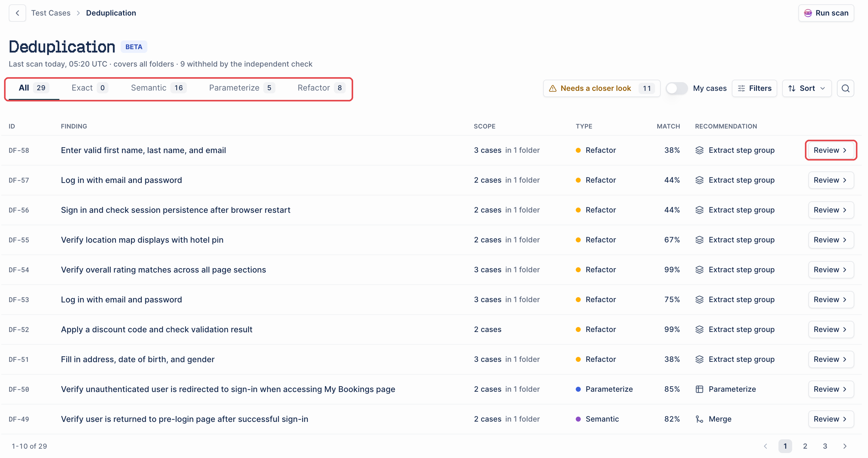Select current page 1
Screen dimensions: 868x458
pyautogui.click(x=785, y=446)
